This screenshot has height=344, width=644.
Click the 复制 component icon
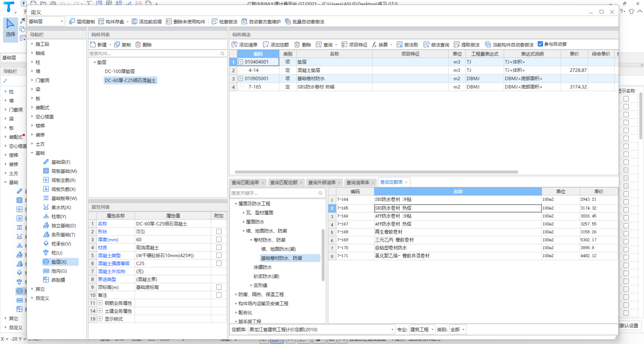[117, 45]
